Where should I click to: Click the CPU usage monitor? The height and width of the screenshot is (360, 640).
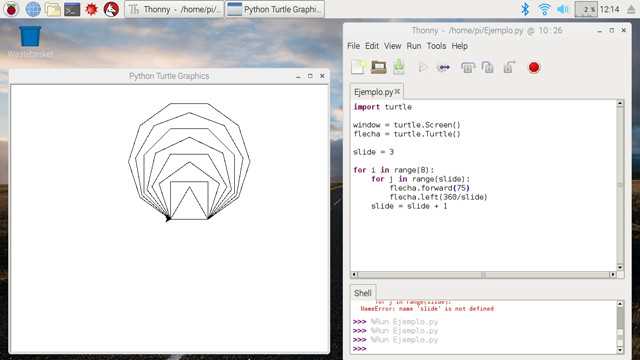[586, 9]
